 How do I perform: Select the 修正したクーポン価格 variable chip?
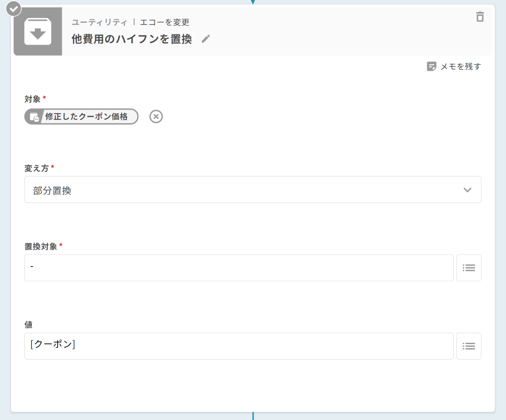tap(86, 117)
